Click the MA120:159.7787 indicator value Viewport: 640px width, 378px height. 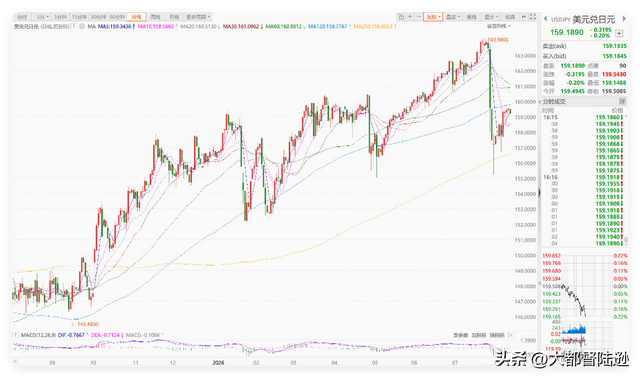(x=329, y=27)
